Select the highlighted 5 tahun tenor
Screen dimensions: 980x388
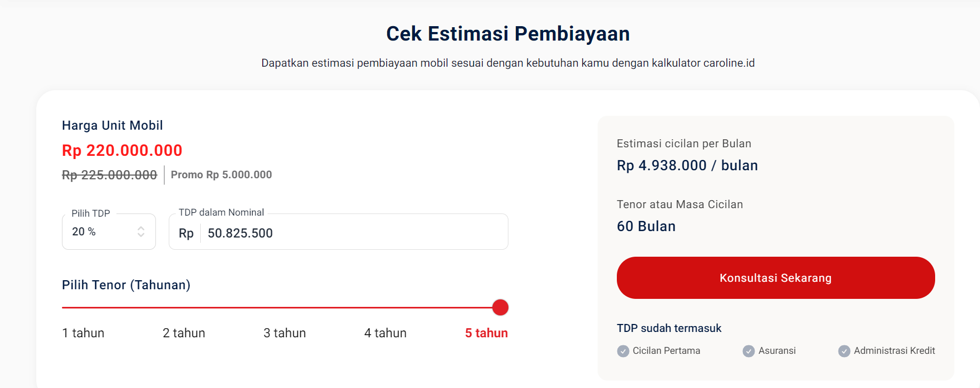pyautogui.click(x=486, y=333)
